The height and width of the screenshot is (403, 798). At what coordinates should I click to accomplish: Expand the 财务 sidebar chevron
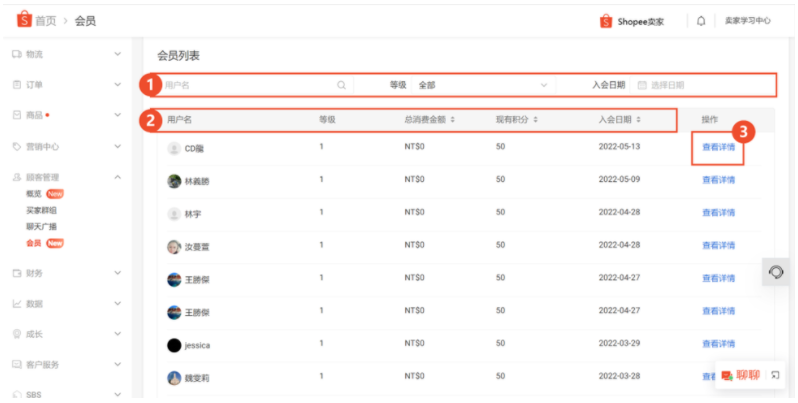(x=118, y=273)
